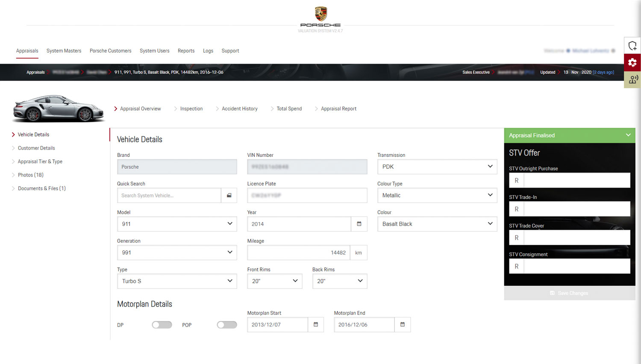
Task: Open the Generation dropdown showing 991
Action: (177, 252)
